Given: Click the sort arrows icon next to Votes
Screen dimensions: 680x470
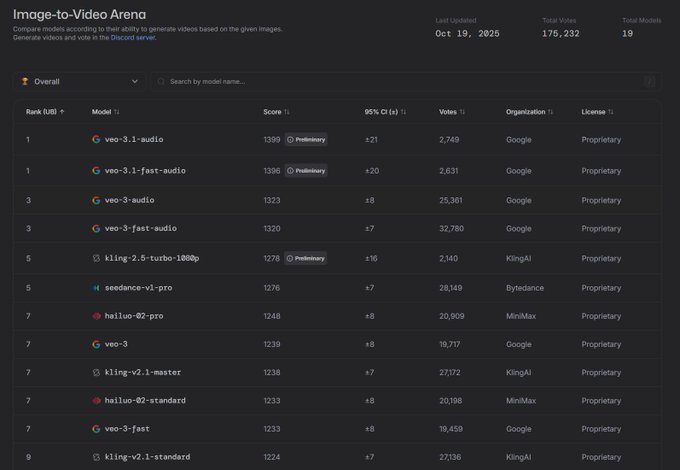Looking at the screenshot, I should pyautogui.click(x=462, y=112).
